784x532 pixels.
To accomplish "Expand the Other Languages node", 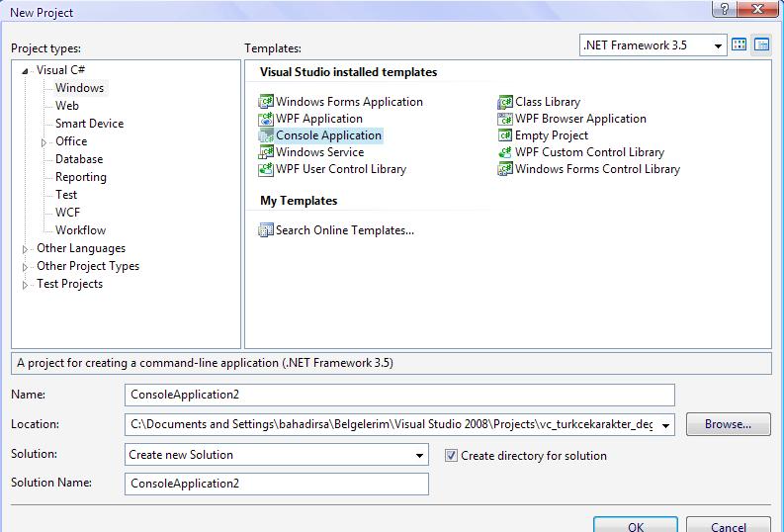I will pos(25,249).
